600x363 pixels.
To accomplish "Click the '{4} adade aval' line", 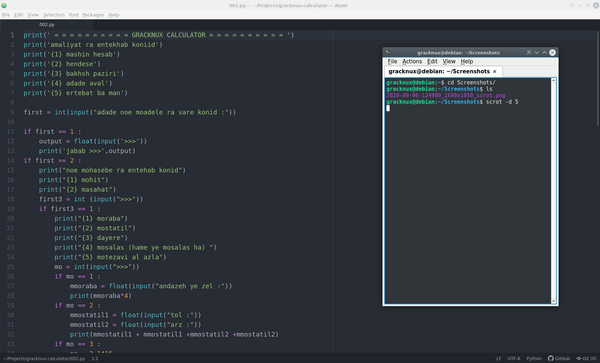I will [x=68, y=83].
